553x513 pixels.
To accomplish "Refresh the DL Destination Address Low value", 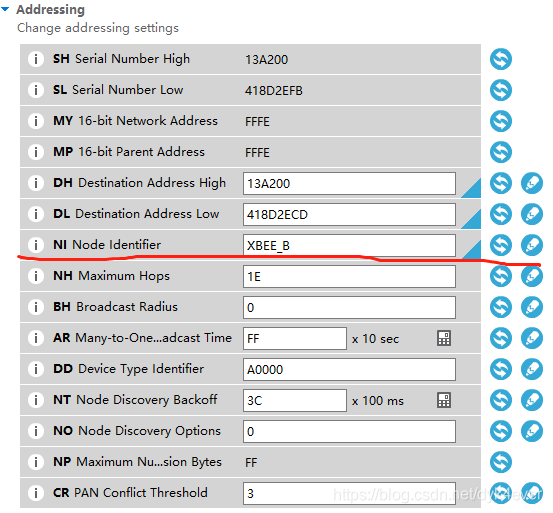I will tap(501, 214).
